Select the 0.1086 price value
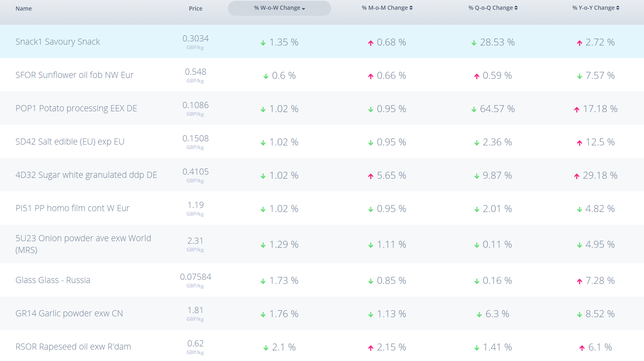644x361 pixels. (x=195, y=105)
